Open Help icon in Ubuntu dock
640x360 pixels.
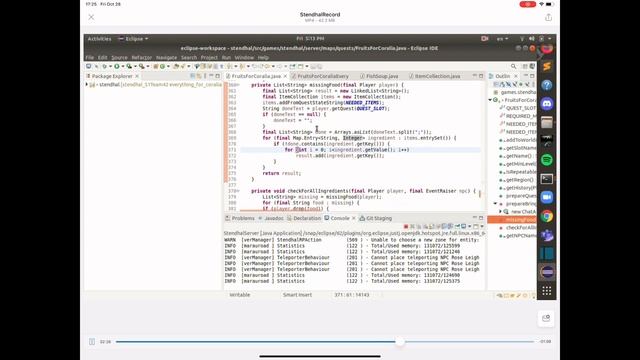coord(547,85)
